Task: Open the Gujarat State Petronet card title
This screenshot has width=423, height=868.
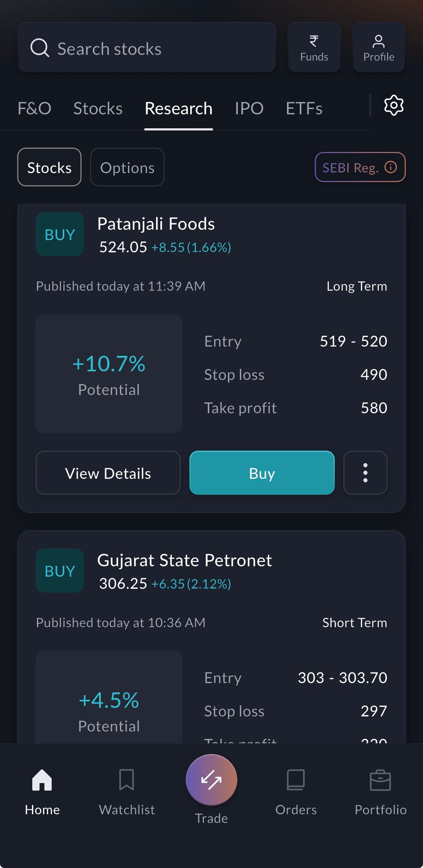Action: tap(184, 560)
